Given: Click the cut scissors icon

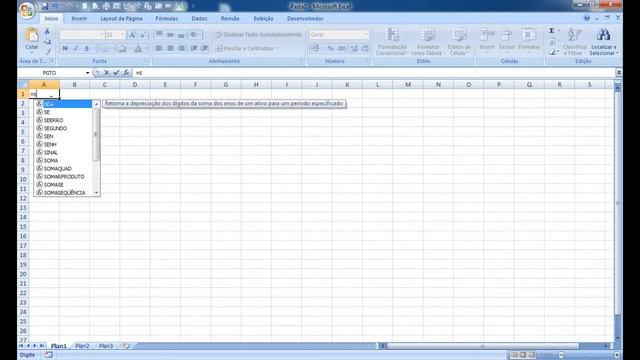Looking at the screenshot, I should click(47, 31).
